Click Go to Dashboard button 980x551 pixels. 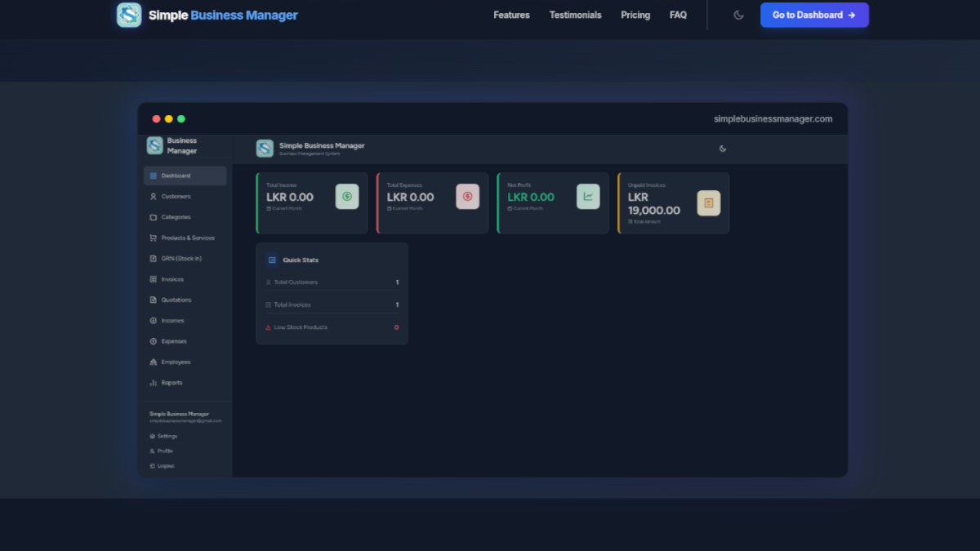point(813,15)
